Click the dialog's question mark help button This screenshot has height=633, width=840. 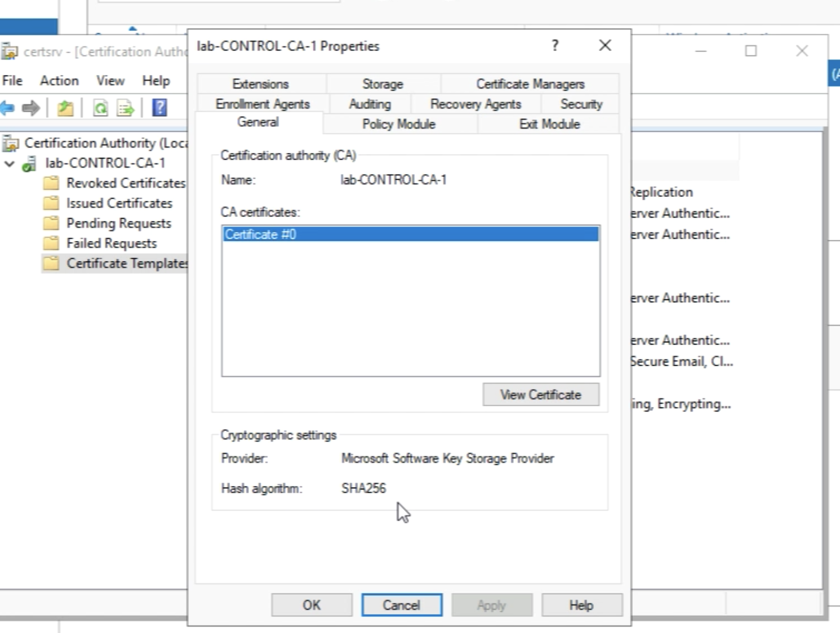point(554,46)
